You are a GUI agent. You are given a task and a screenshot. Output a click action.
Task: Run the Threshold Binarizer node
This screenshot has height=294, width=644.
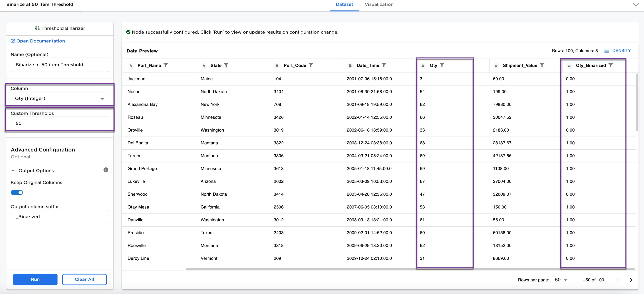(x=35, y=279)
